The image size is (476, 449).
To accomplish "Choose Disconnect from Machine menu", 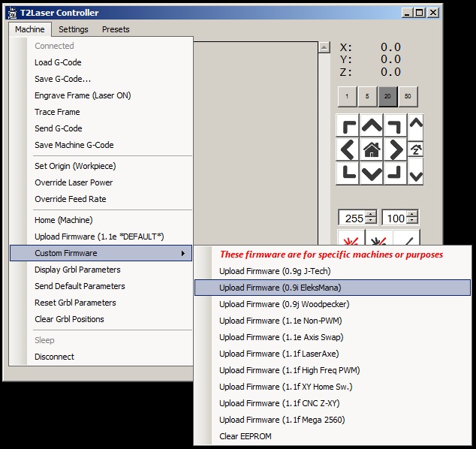I will (x=101, y=357).
